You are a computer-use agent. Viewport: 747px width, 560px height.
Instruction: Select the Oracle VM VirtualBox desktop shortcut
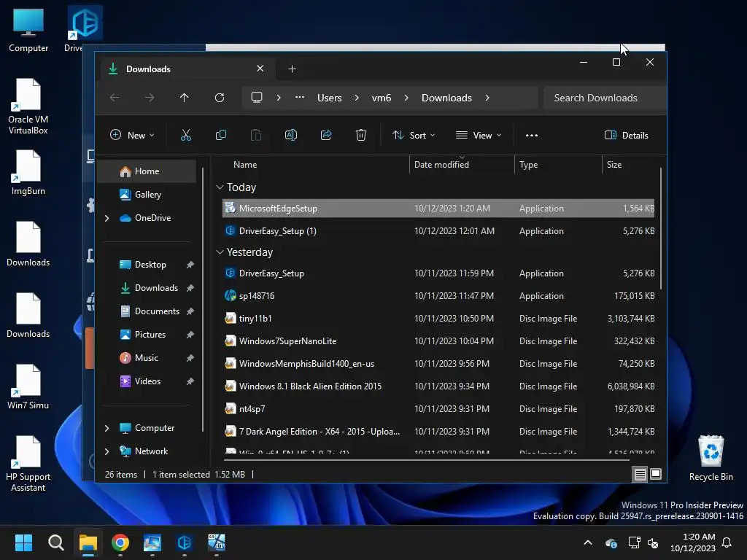tap(28, 106)
